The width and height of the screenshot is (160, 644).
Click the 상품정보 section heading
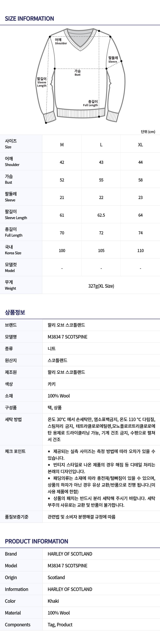pos(15,312)
